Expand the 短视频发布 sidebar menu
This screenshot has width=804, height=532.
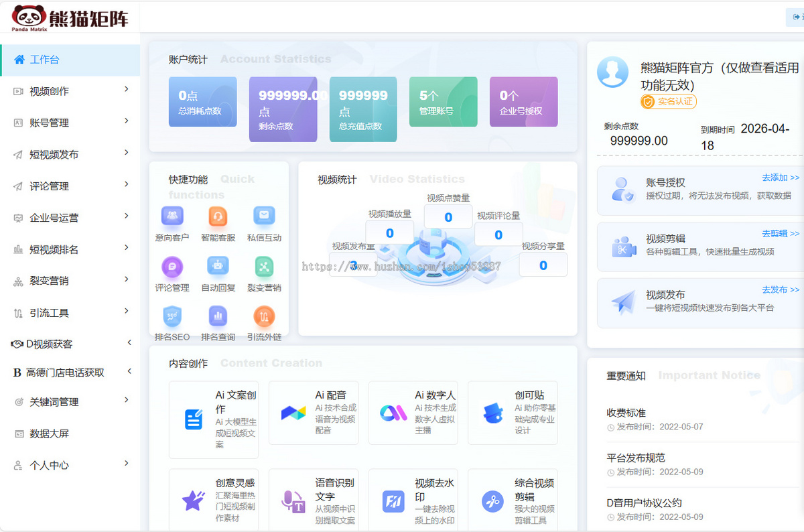(70, 154)
